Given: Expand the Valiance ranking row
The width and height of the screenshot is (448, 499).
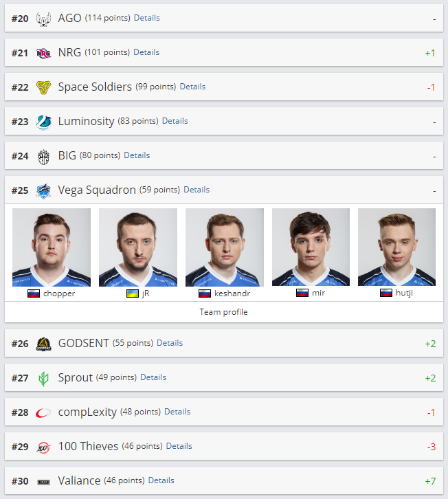Looking at the screenshot, I should coord(224,480).
